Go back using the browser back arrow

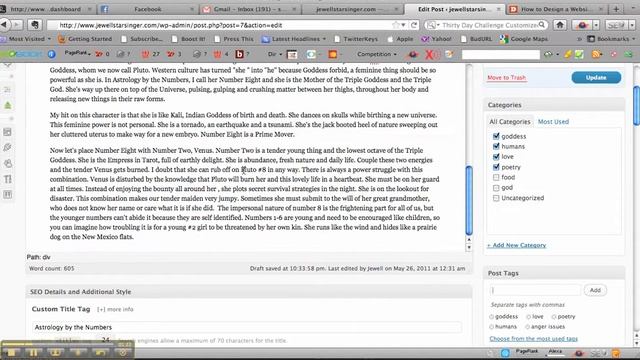coord(4,25)
